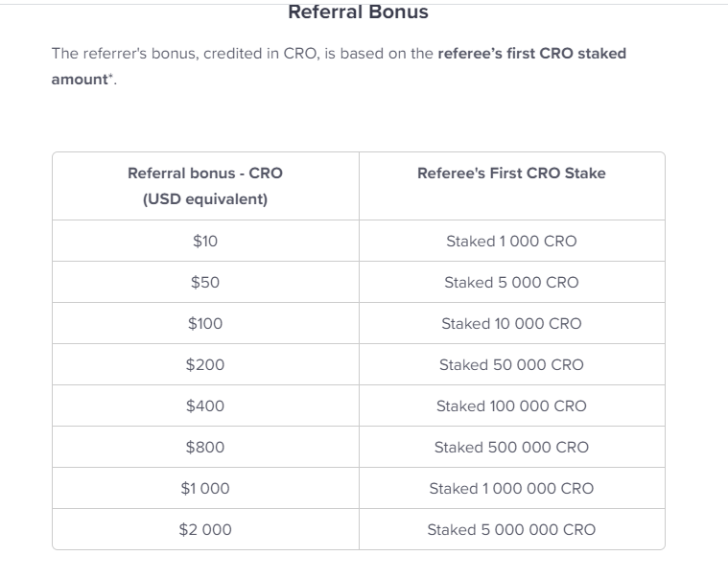Click the $10 bonus cell
The width and height of the screenshot is (728, 579).
(x=205, y=241)
